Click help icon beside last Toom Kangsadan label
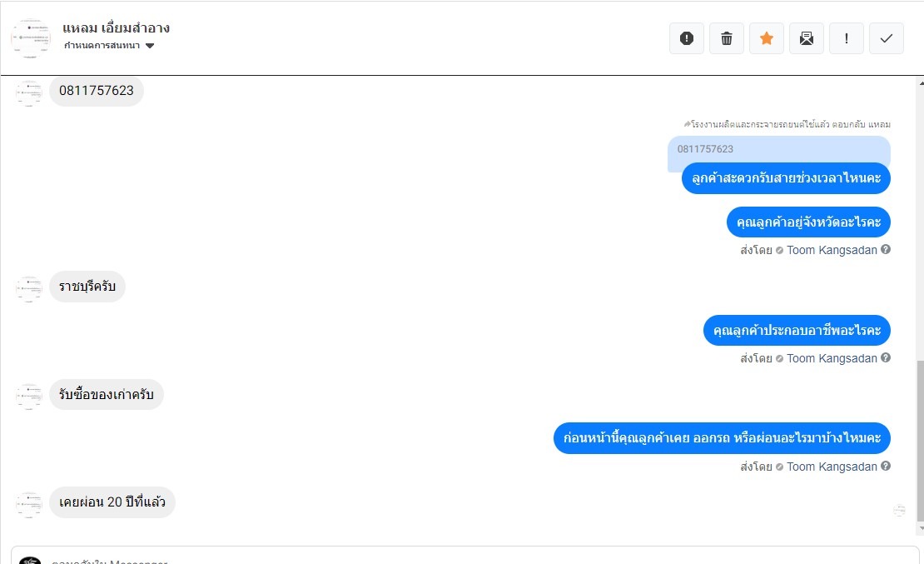 pos(886,466)
